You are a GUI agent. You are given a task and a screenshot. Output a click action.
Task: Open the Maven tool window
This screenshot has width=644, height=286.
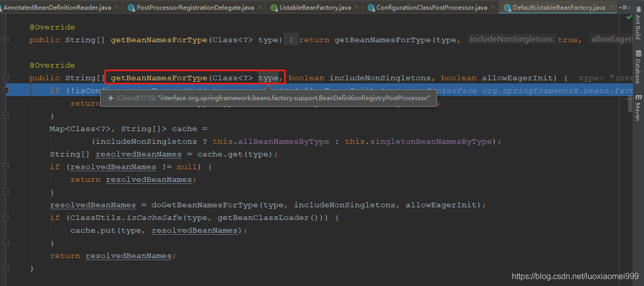point(638,108)
